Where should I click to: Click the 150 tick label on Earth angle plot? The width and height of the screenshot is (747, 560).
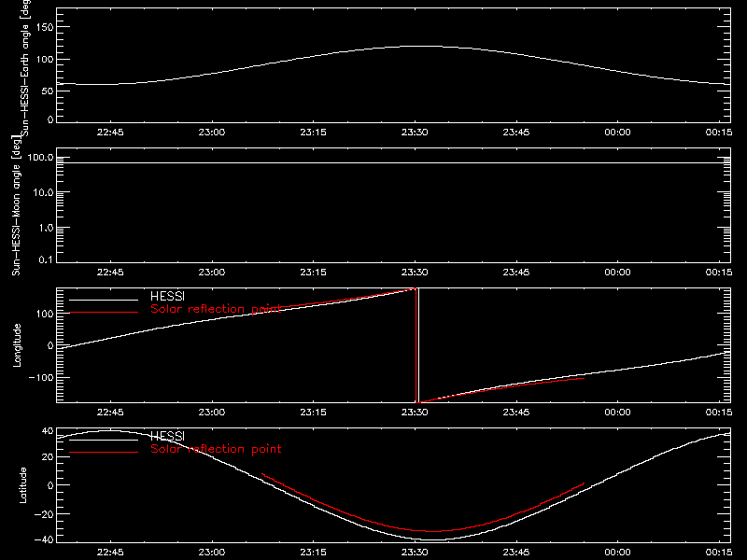45,27
